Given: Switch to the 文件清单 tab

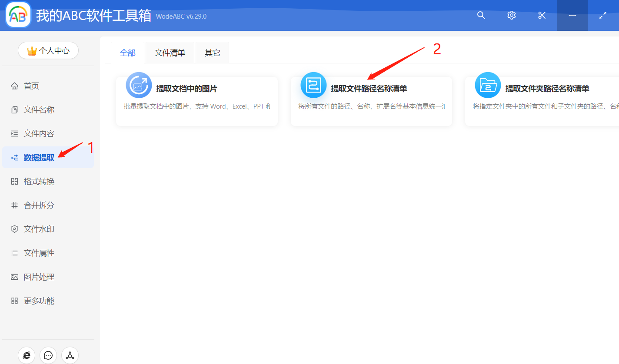Looking at the screenshot, I should 170,52.
